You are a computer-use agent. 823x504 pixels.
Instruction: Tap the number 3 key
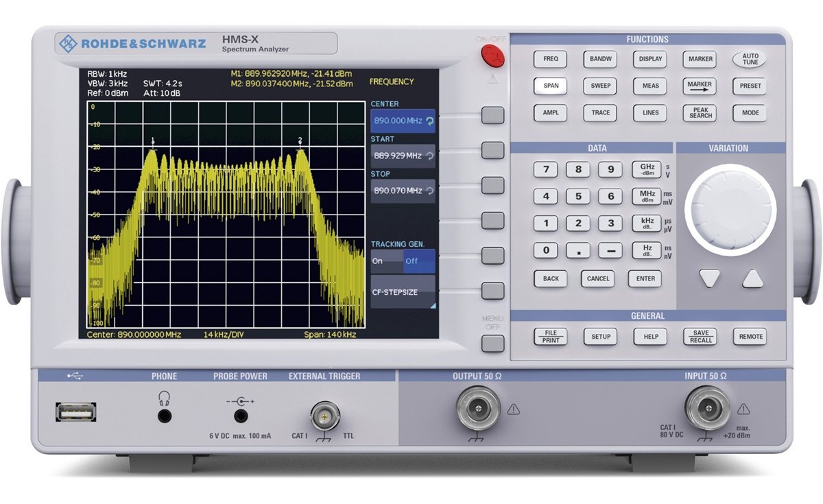[x=610, y=224]
